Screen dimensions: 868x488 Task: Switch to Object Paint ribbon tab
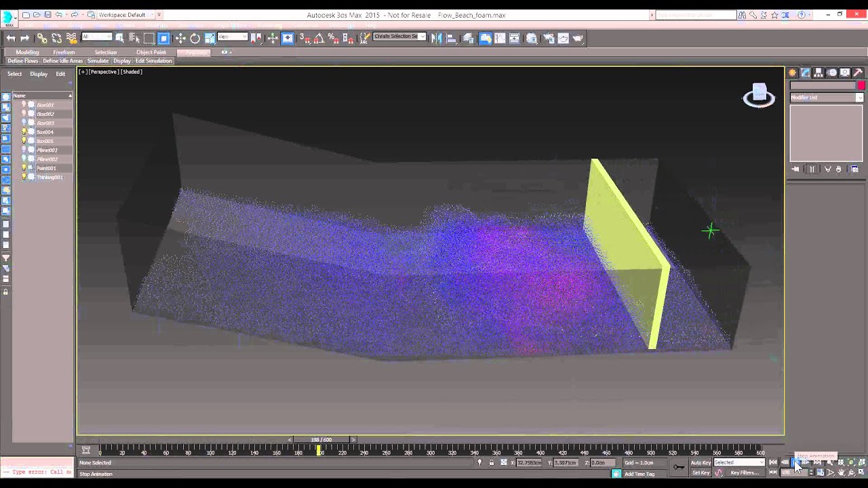[x=151, y=52]
